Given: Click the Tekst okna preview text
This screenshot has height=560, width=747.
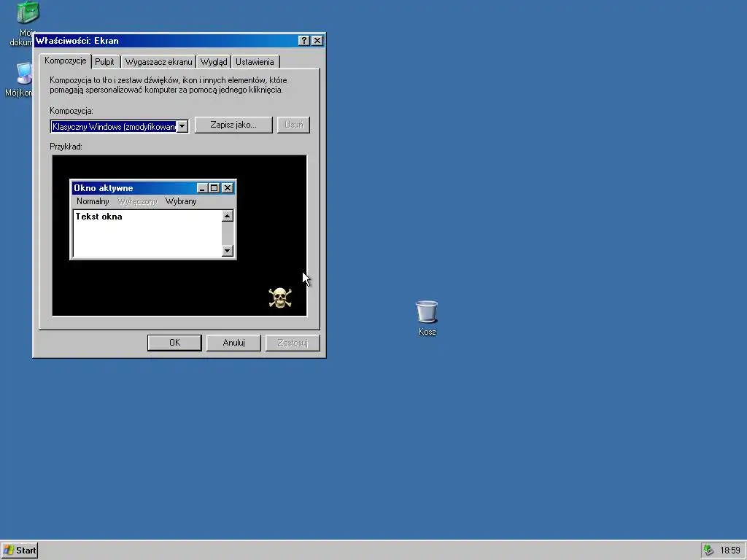Looking at the screenshot, I should (x=98, y=217).
